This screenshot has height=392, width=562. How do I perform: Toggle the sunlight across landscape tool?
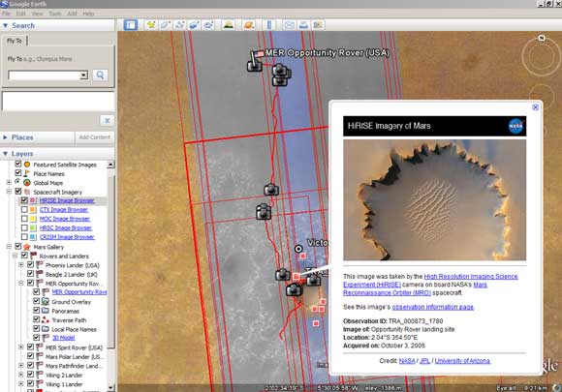pyautogui.click(x=229, y=25)
